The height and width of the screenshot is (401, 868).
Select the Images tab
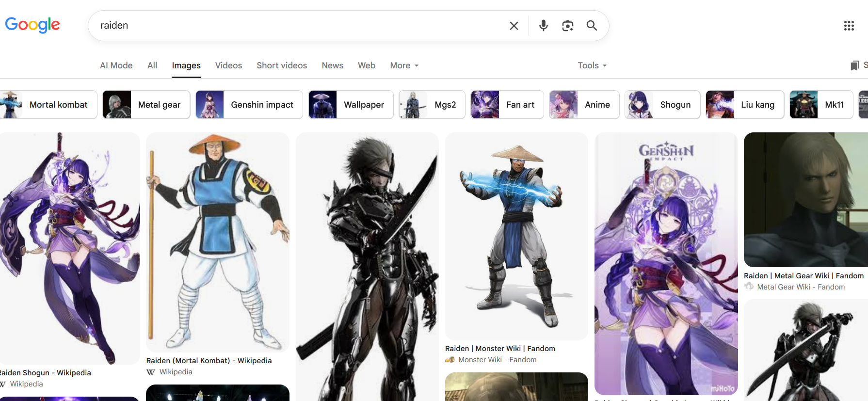pyautogui.click(x=186, y=65)
